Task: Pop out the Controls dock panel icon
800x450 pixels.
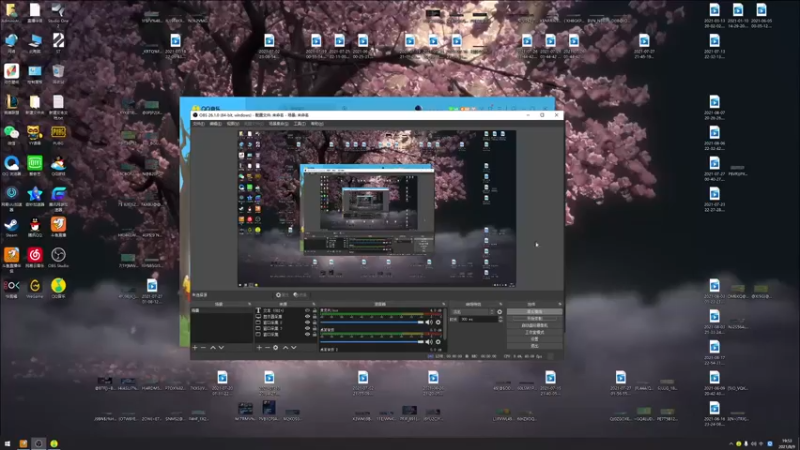Action: pos(560,304)
